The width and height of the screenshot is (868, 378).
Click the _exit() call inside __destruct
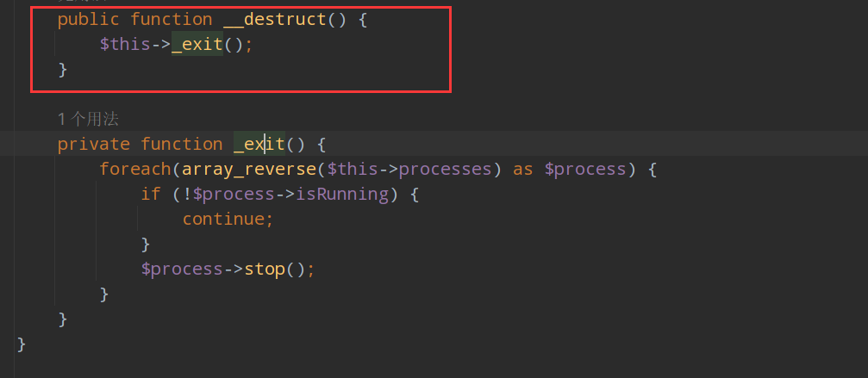197,44
